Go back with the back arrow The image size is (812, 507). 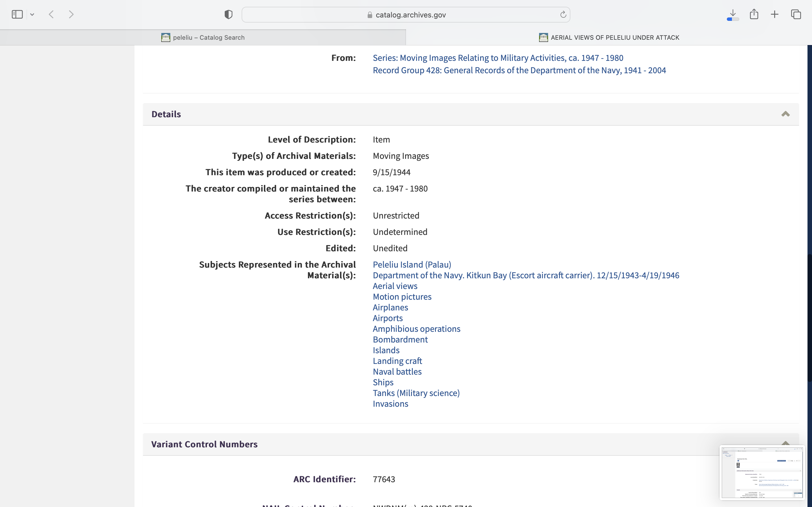click(51, 14)
